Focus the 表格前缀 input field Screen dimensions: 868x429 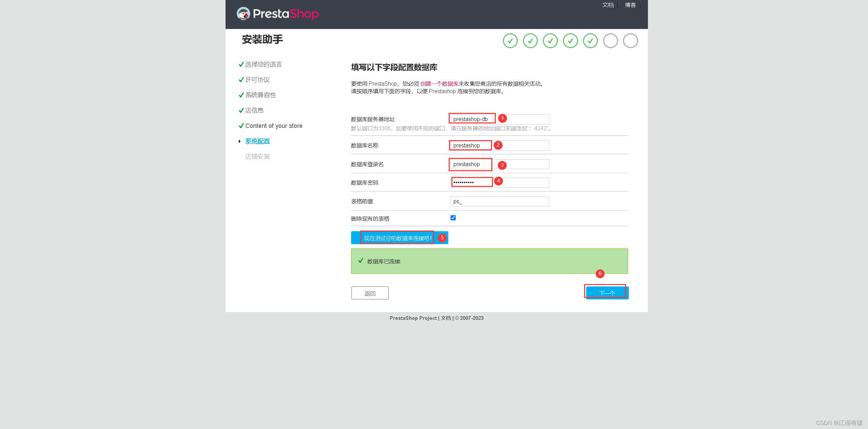click(x=500, y=202)
